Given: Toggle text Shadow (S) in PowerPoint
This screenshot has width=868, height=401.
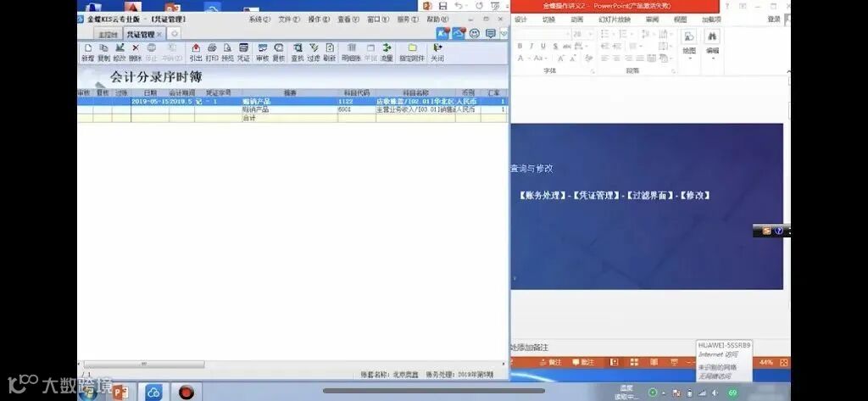Looking at the screenshot, I should pos(554,46).
